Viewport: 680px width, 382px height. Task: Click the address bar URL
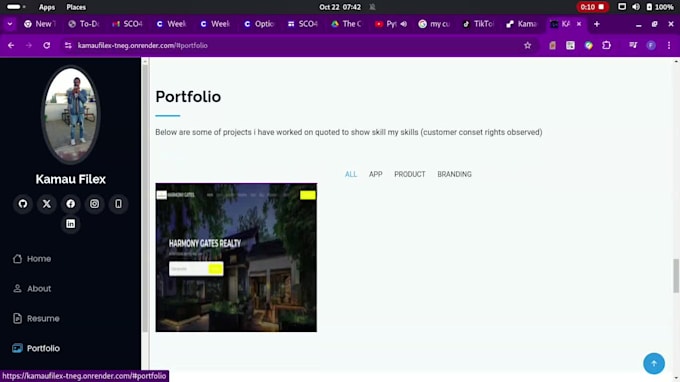pos(143,46)
